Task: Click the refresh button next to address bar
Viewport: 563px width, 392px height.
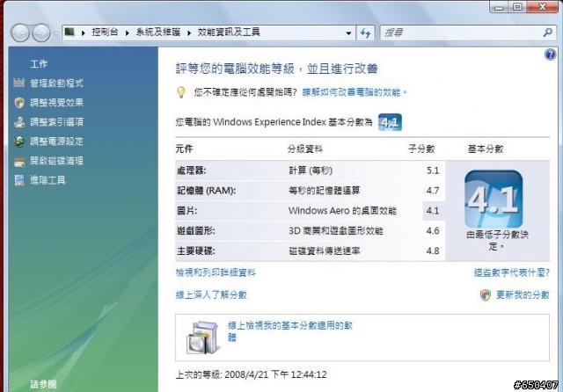Action: click(x=366, y=33)
